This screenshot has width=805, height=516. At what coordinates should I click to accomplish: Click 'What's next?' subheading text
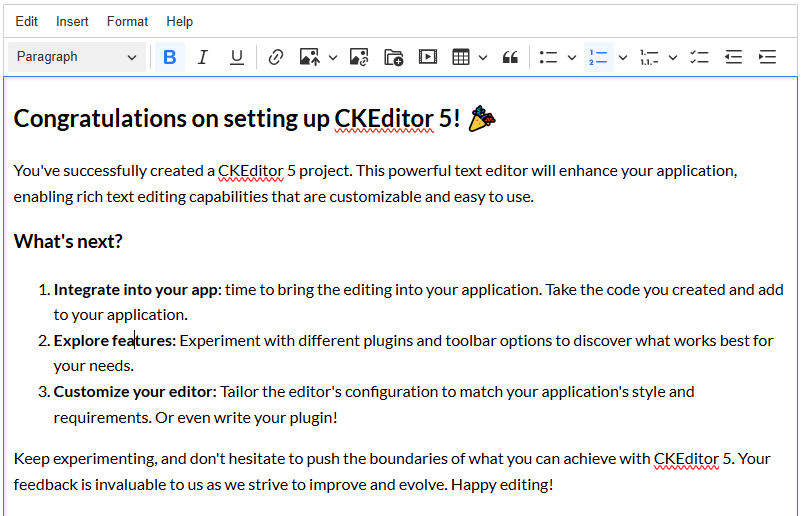coord(68,241)
